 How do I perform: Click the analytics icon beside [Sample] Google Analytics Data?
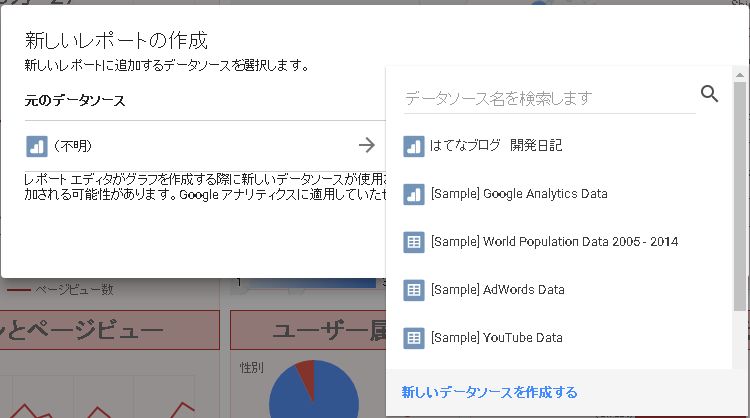414,194
